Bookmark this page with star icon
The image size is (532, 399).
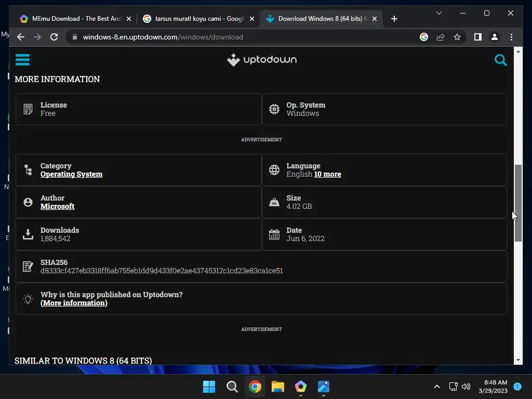click(x=457, y=37)
